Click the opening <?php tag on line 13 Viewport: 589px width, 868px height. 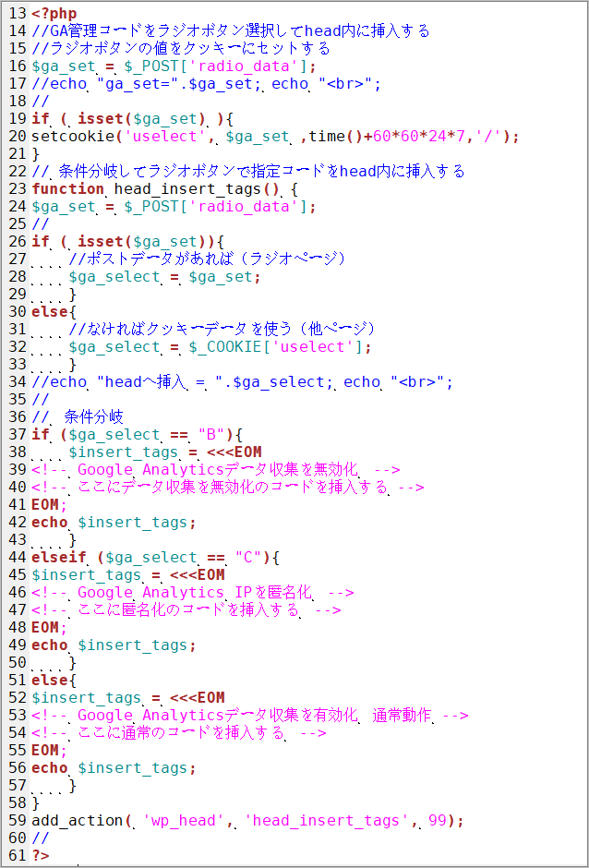click(54, 13)
